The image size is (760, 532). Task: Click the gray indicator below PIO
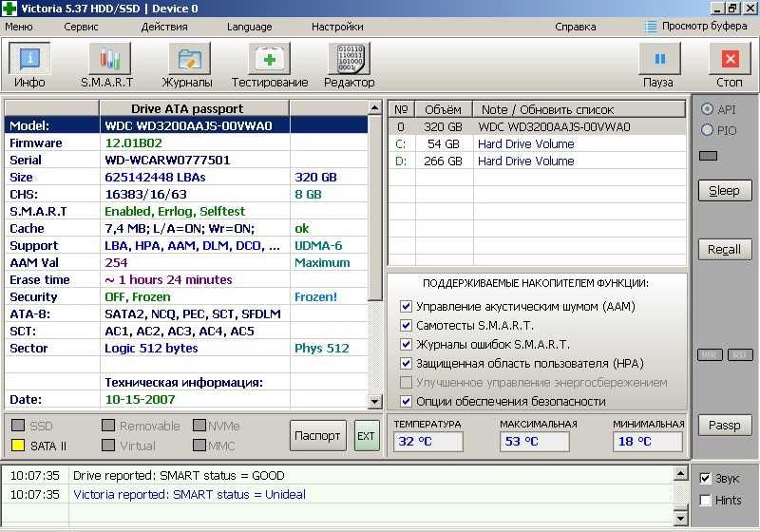click(x=708, y=156)
